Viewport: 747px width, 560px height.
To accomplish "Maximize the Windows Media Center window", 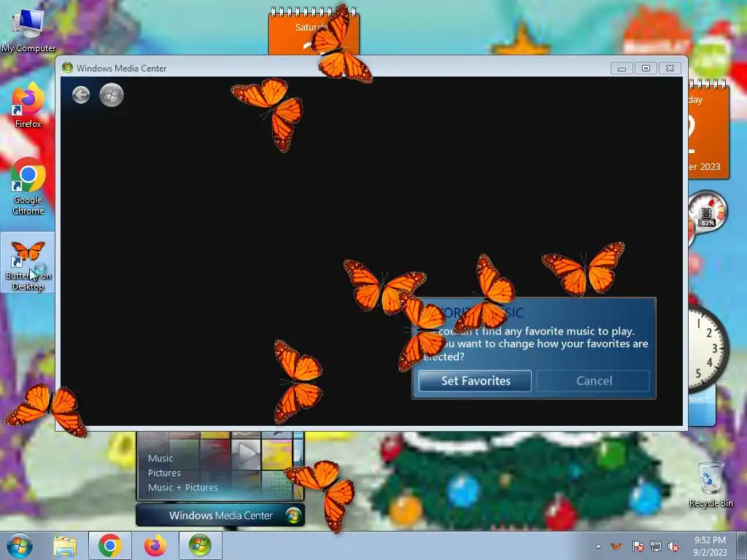I will point(646,68).
